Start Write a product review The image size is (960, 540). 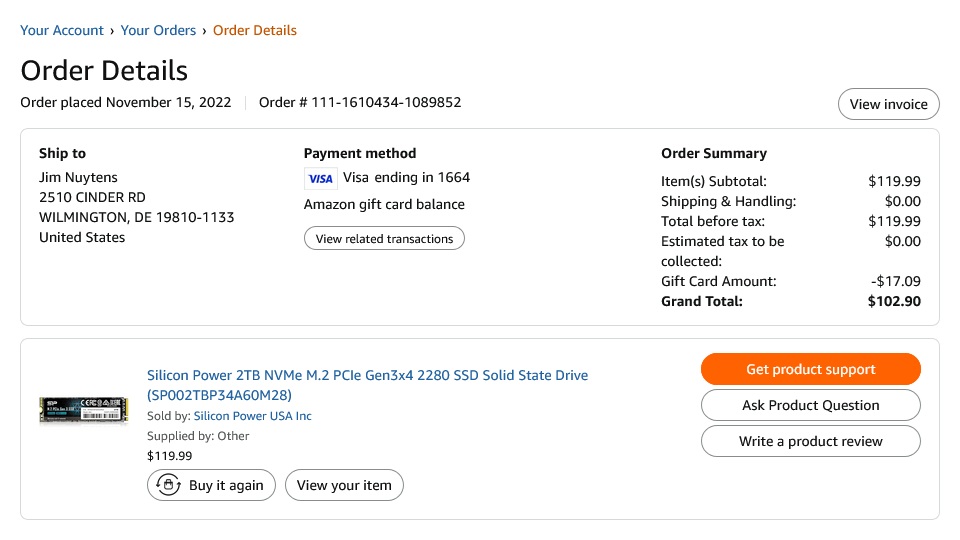click(x=810, y=441)
